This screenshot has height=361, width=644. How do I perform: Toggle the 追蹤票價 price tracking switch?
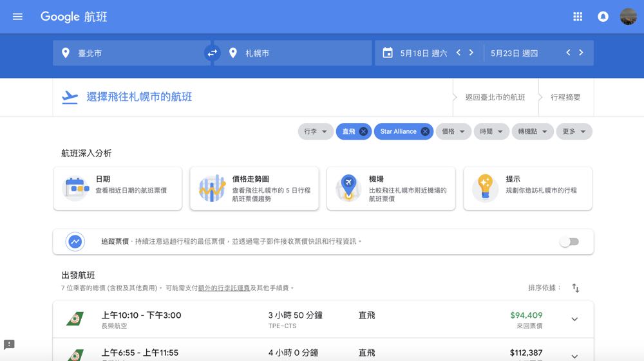pyautogui.click(x=569, y=241)
